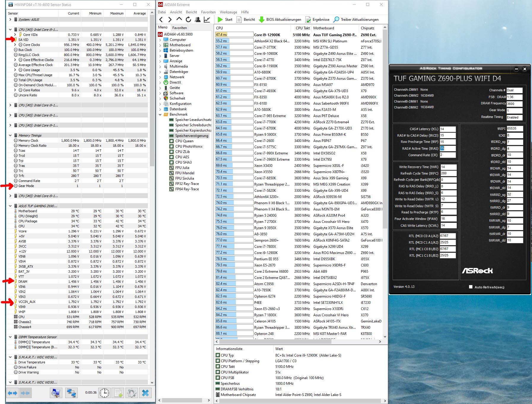Click AIDA64 back navigation arrow
Image resolution: width=532 pixels, height=404 pixels.
(161, 20)
